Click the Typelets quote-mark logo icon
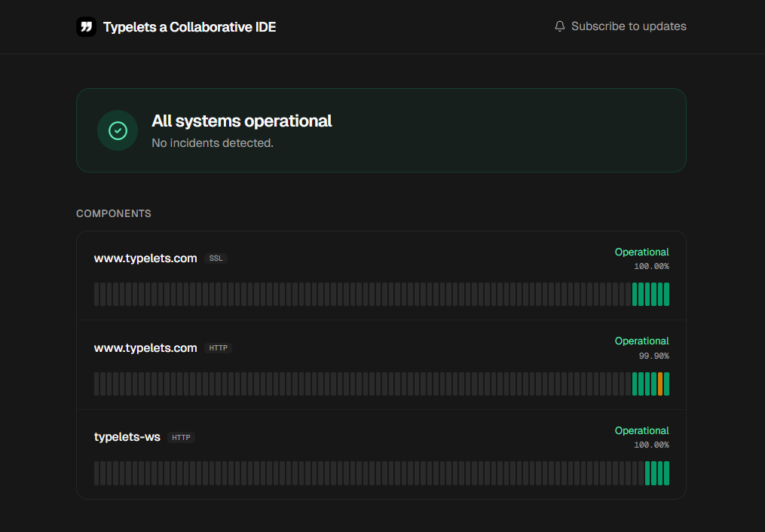This screenshot has width=765, height=532. (x=87, y=27)
